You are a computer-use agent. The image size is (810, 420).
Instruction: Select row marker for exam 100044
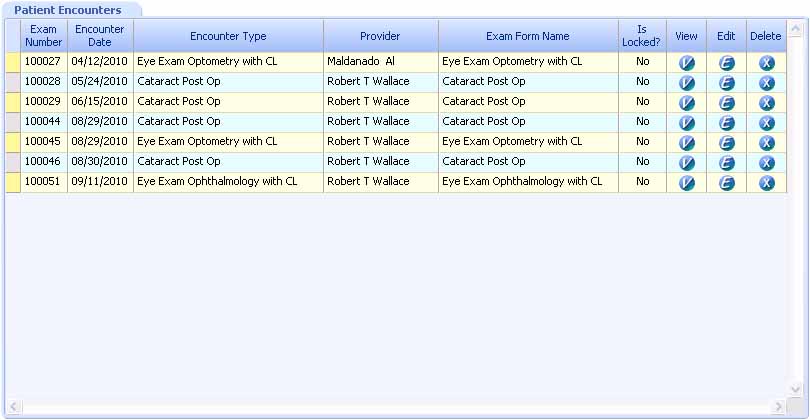[x=13, y=122]
